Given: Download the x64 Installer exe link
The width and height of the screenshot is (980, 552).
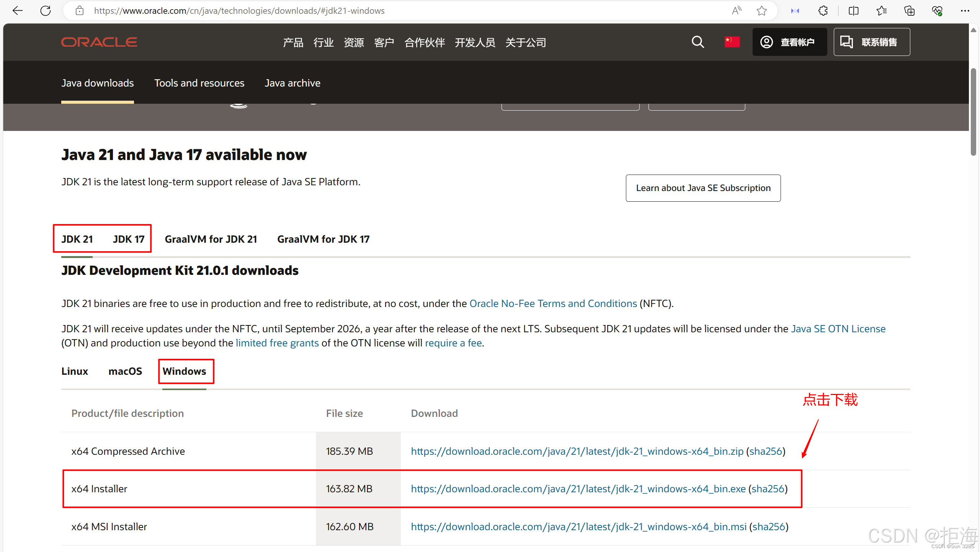Looking at the screenshot, I should click(578, 489).
